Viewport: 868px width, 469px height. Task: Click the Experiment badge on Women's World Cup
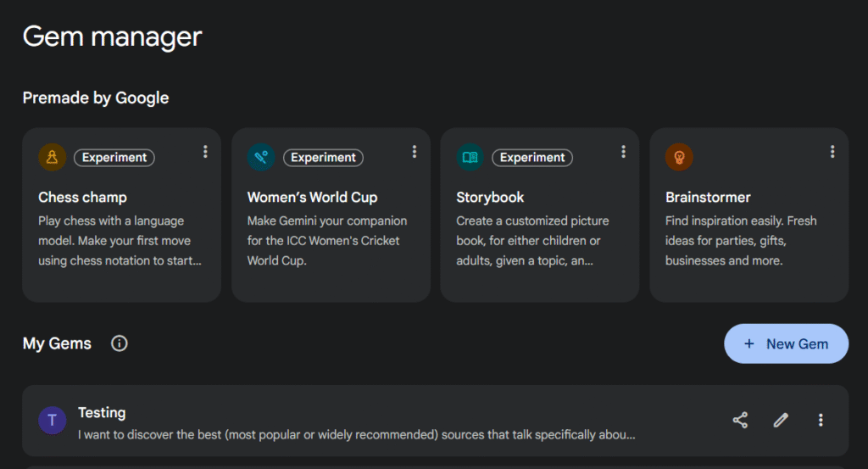point(322,158)
